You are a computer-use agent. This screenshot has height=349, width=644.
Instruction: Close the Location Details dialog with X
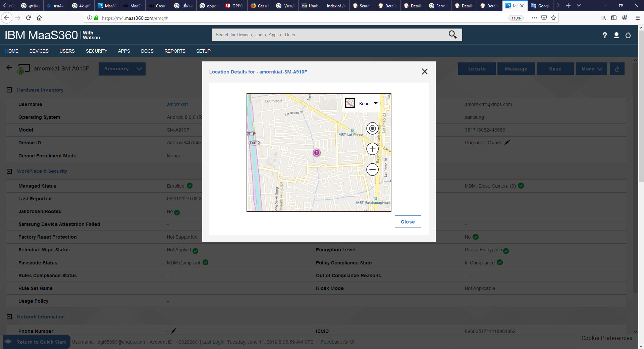pos(425,71)
